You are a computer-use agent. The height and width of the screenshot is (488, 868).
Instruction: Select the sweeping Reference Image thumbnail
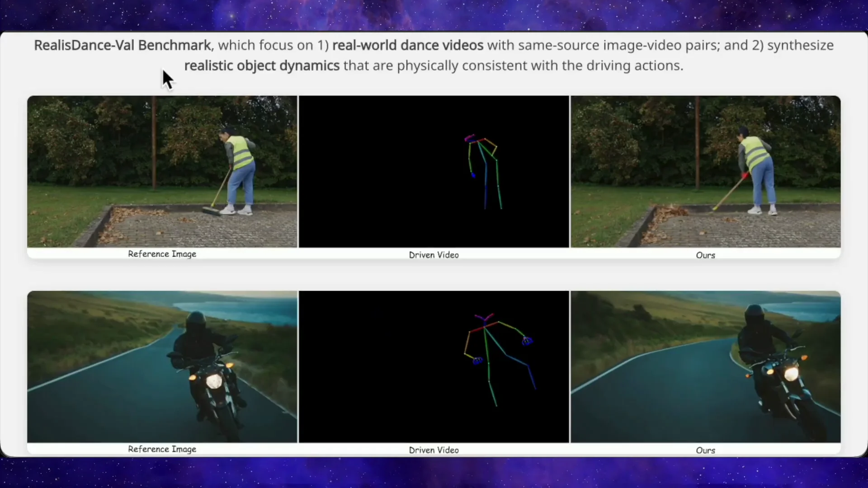point(162,172)
